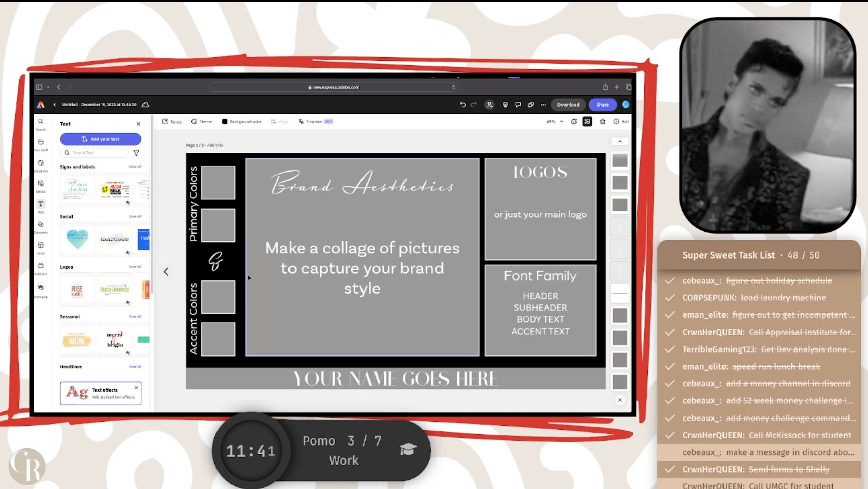This screenshot has height=489, width=868.
Task: Click the browser share icon
Action: (605, 87)
